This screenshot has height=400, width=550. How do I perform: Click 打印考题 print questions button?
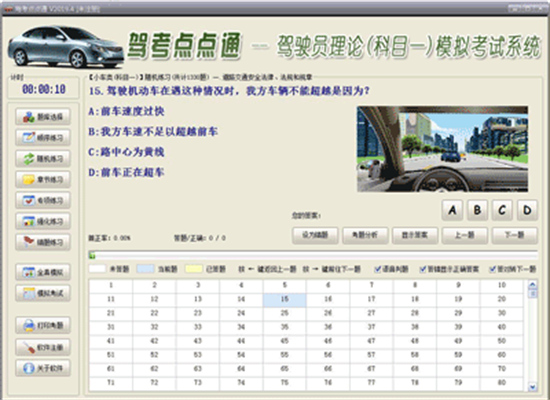pos(43,325)
